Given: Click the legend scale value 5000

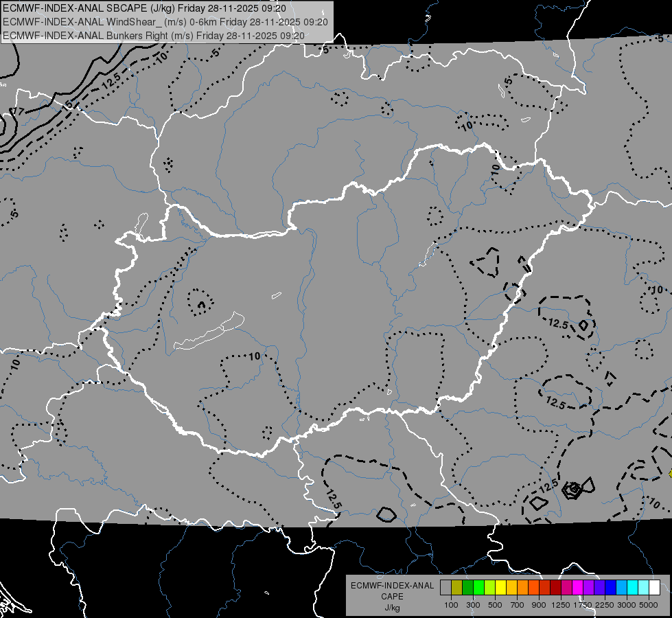Looking at the screenshot, I should click(649, 605).
